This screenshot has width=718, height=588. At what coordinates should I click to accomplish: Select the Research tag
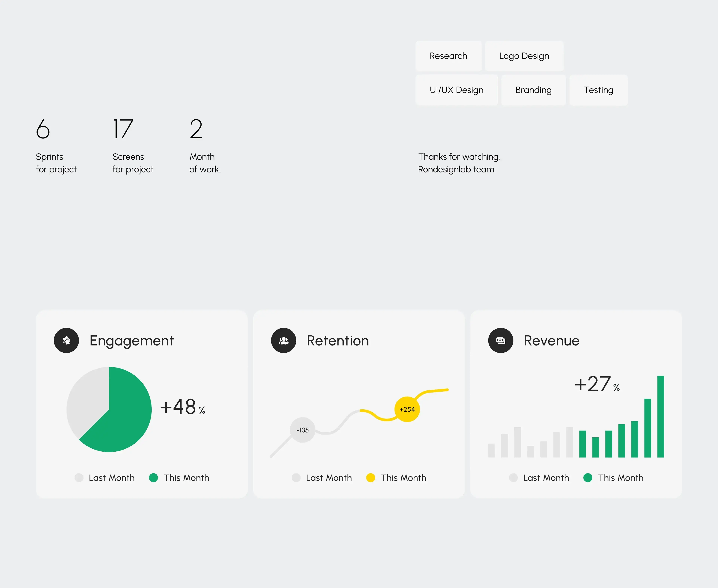pos(448,56)
